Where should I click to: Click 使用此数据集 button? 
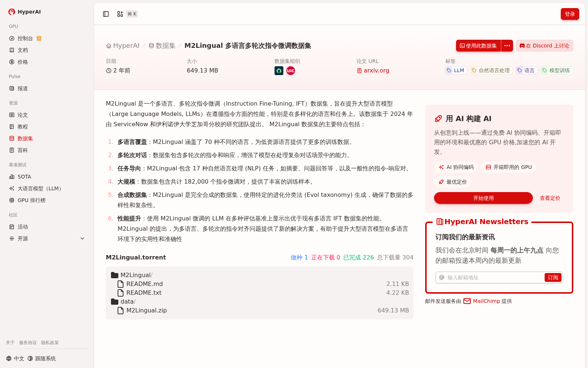[478, 46]
